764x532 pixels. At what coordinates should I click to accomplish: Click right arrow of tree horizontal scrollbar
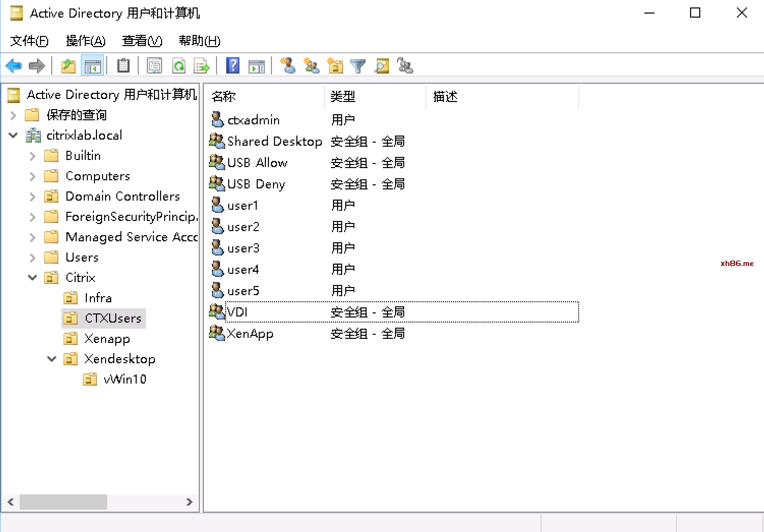189,502
